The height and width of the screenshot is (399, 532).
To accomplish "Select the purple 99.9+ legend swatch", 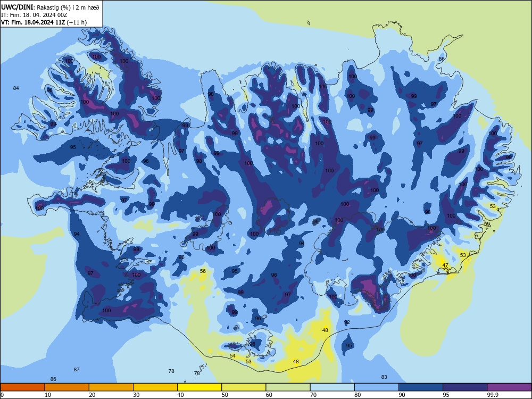I will (509, 387).
